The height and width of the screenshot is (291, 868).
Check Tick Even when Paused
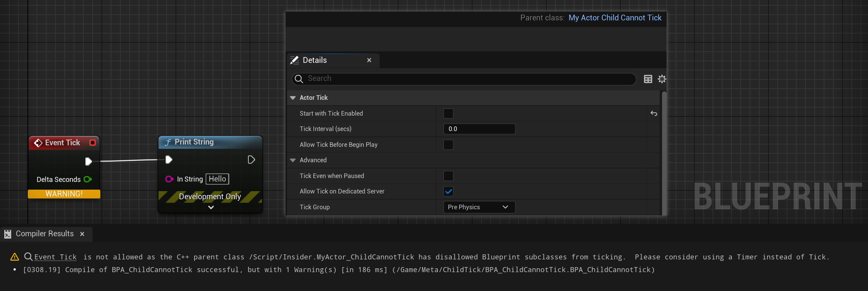pos(448,176)
